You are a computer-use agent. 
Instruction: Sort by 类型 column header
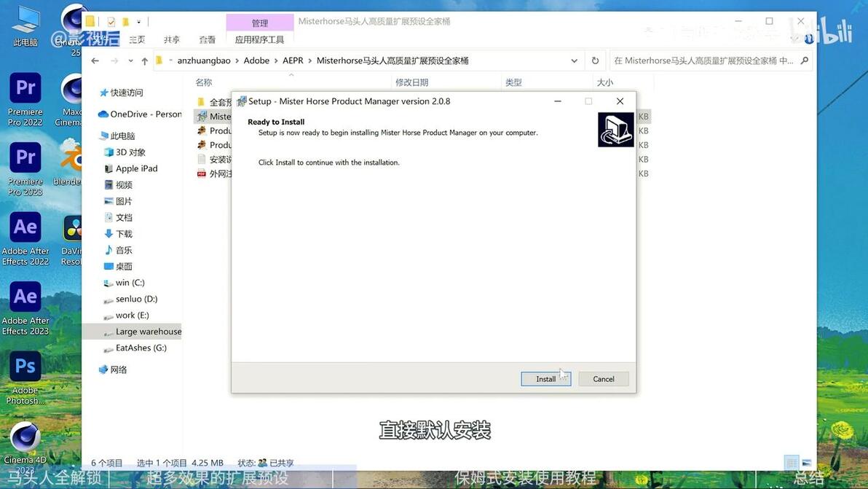513,82
